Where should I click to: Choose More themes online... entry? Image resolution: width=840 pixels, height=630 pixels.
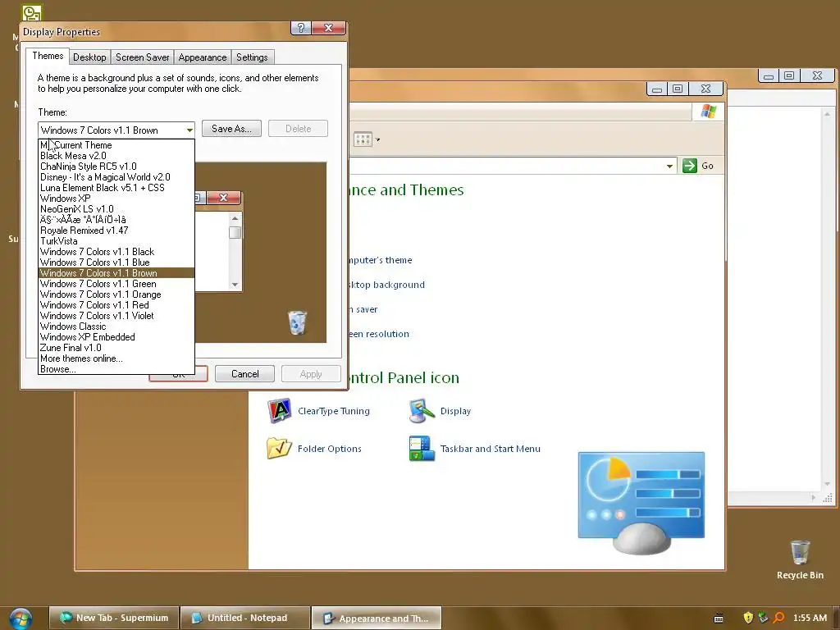[116, 358]
